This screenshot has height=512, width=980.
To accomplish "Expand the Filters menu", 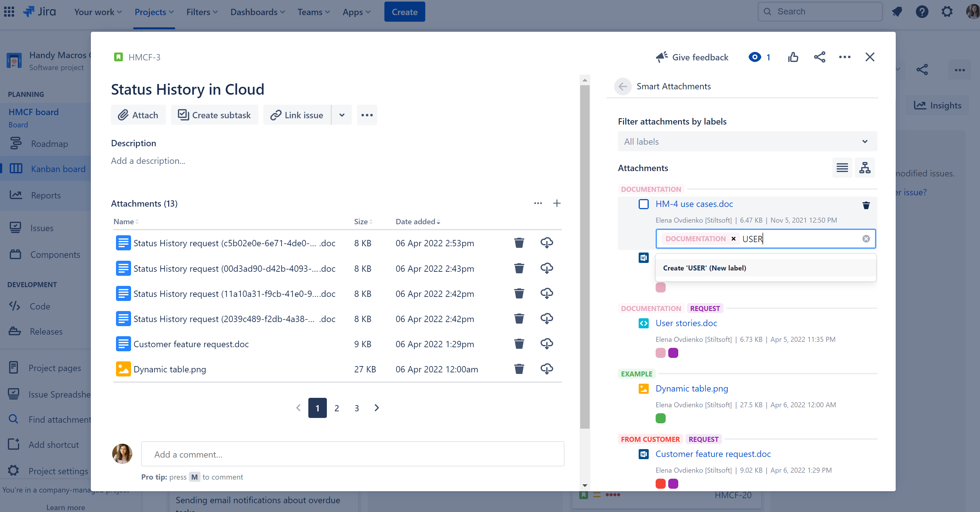I will [x=202, y=12].
